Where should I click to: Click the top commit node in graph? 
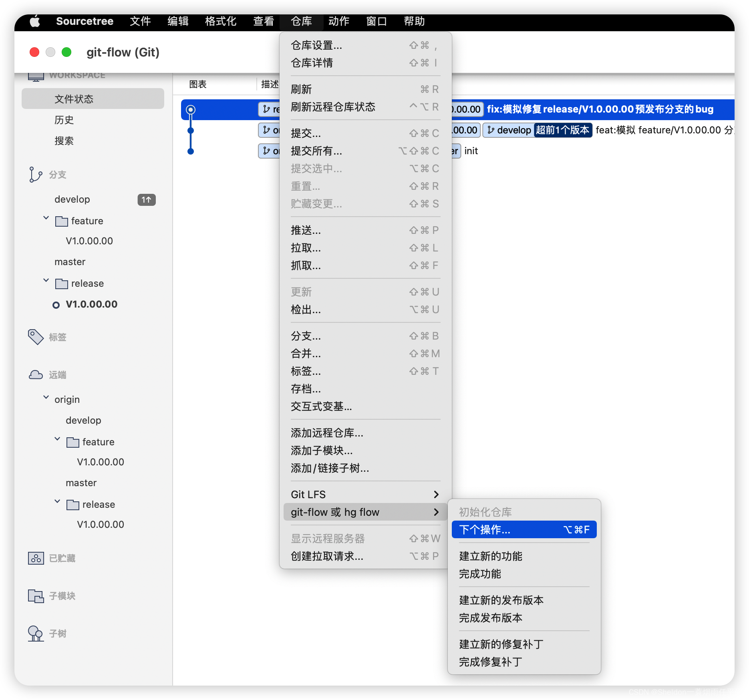pyautogui.click(x=191, y=109)
